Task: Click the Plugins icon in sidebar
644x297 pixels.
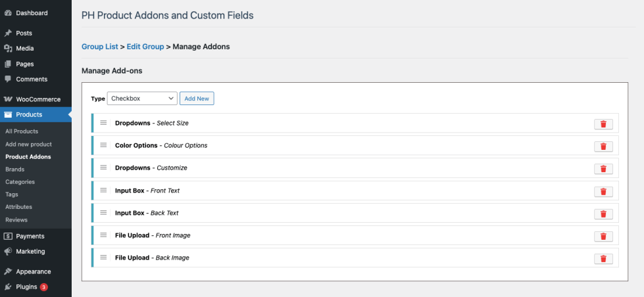Action: pyautogui.click(x=8, y=287)
